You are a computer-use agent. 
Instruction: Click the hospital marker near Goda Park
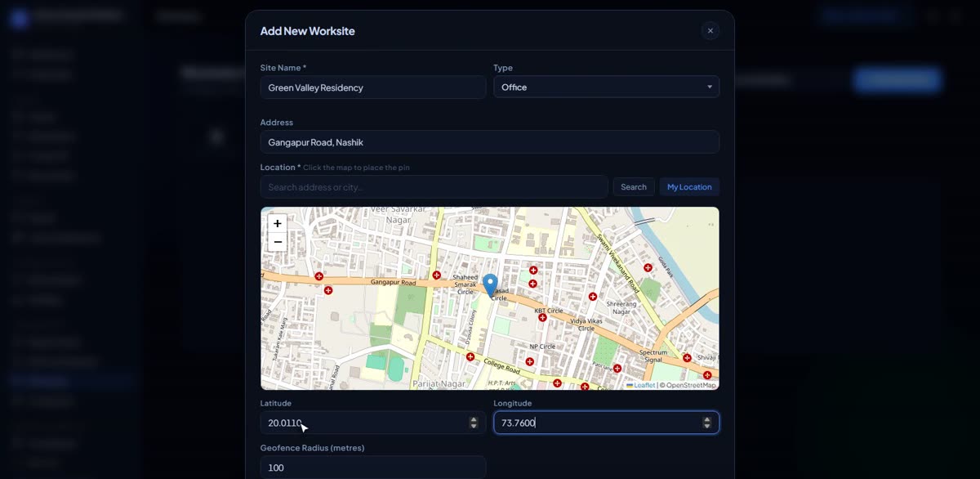point(648,267)
